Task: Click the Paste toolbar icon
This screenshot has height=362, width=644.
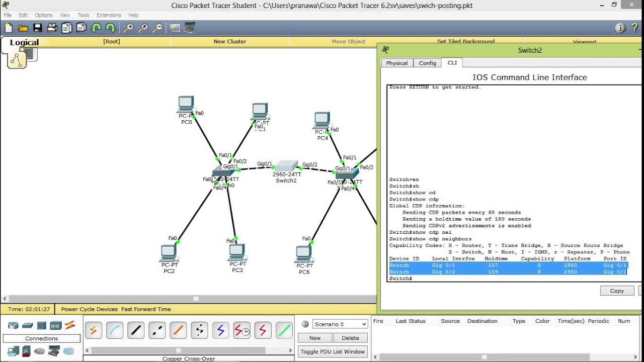Action: coord(81,28)
